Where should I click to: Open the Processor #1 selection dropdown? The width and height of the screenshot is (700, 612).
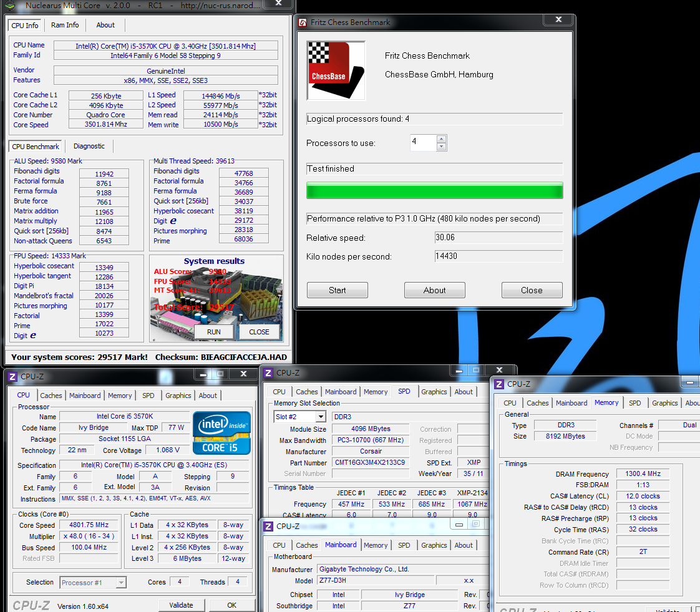[x=121, y=583]
